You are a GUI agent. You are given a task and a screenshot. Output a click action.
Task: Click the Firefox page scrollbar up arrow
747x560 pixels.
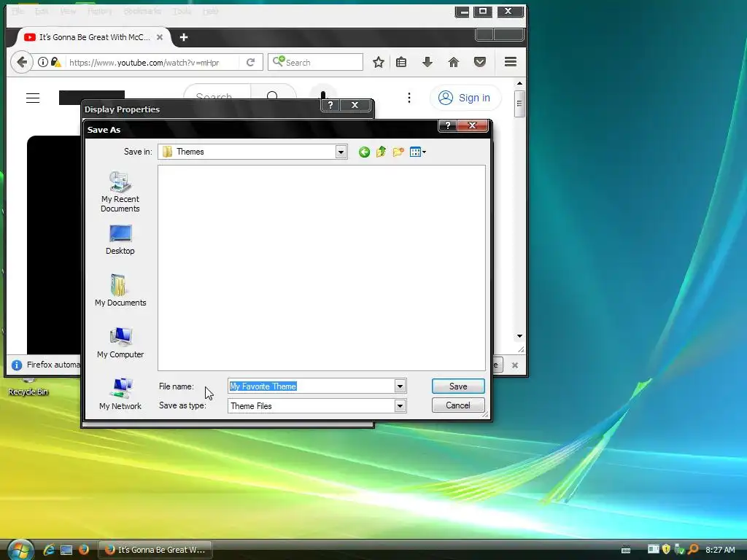[519, 83]
